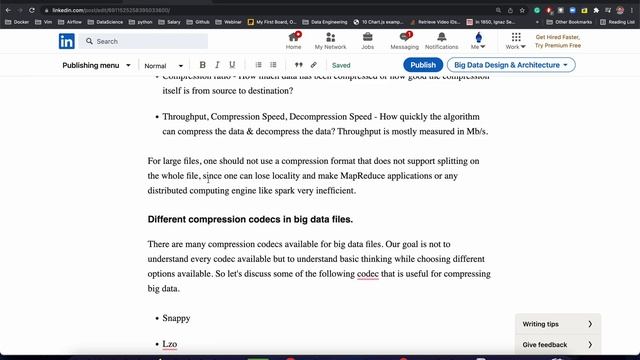The height and width of the screenshot is (360, 640).
Task: Click Try Premium Free link
Action: [558, 46]
